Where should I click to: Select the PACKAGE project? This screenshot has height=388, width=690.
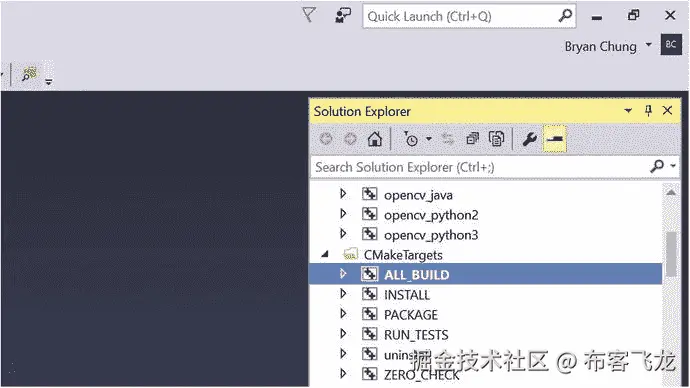point(411,315)
